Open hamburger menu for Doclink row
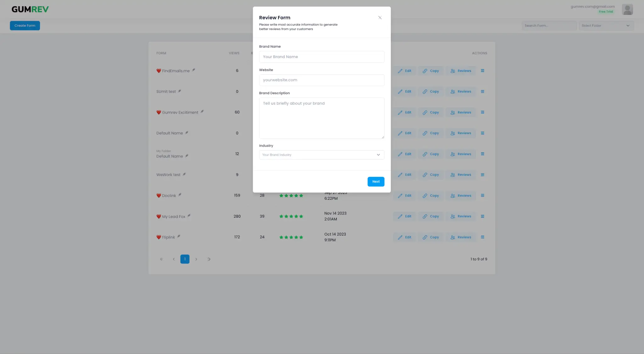644x354 pixels. point(482,195)
